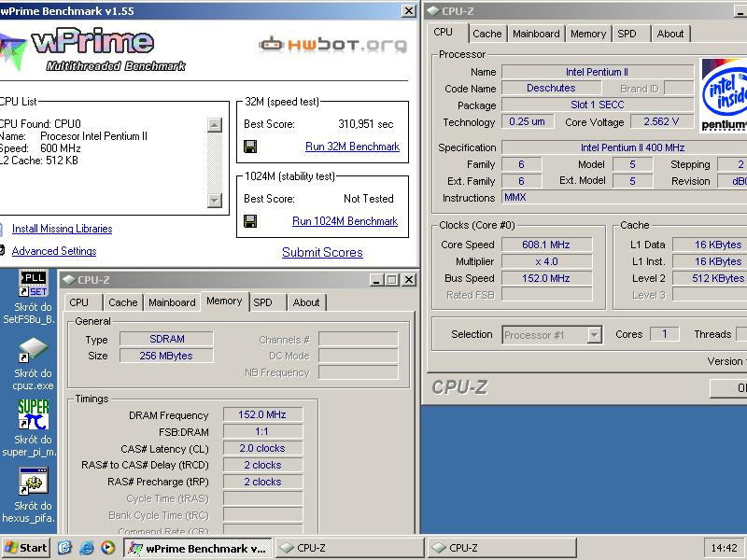Click the Install Missing Libraries icon
The image size is (747, 560).
click(x=2, y=229)
